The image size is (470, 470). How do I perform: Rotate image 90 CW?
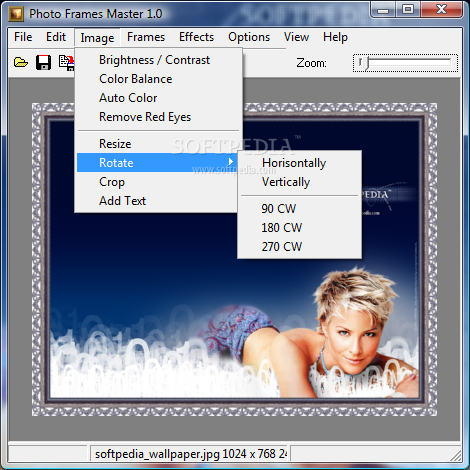pos(299,209)
